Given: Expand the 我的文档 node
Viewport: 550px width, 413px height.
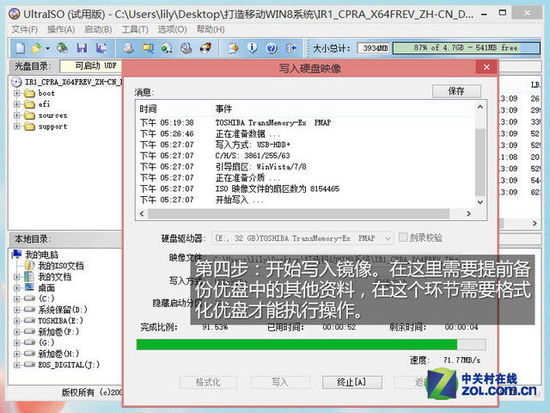Looking at the screenshot, I should coord(16,277).
